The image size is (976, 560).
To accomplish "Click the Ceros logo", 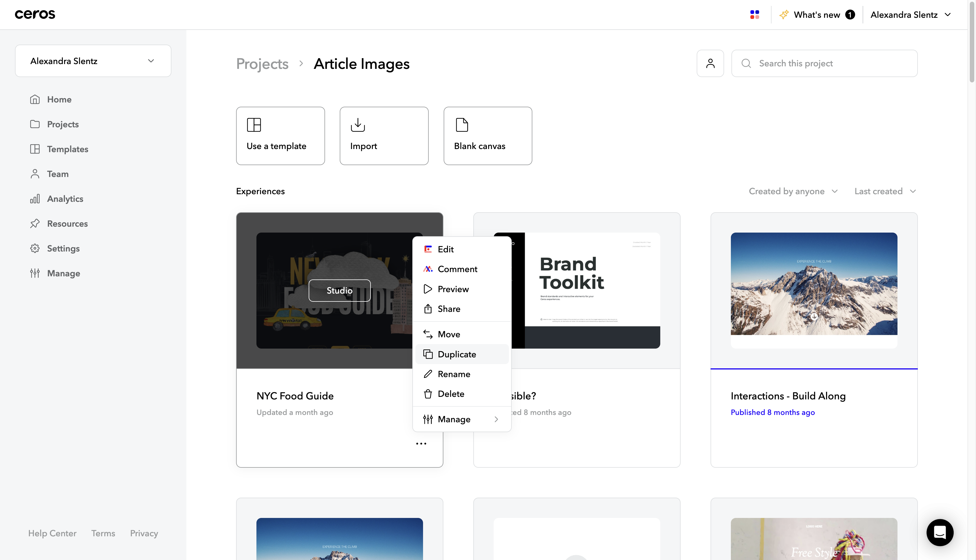I will [x=35, y=15].
